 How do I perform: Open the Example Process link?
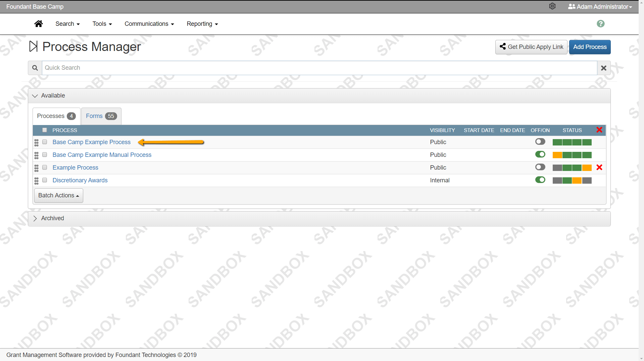pyautogui.click(x=76, y=168)
